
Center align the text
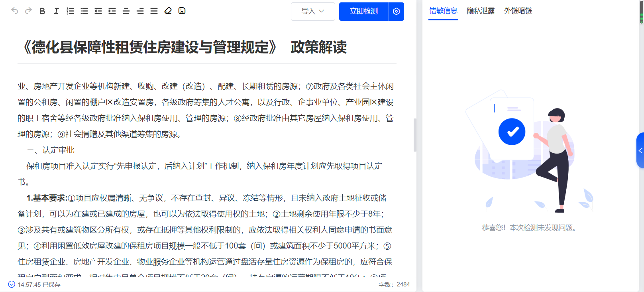[126, 11]
